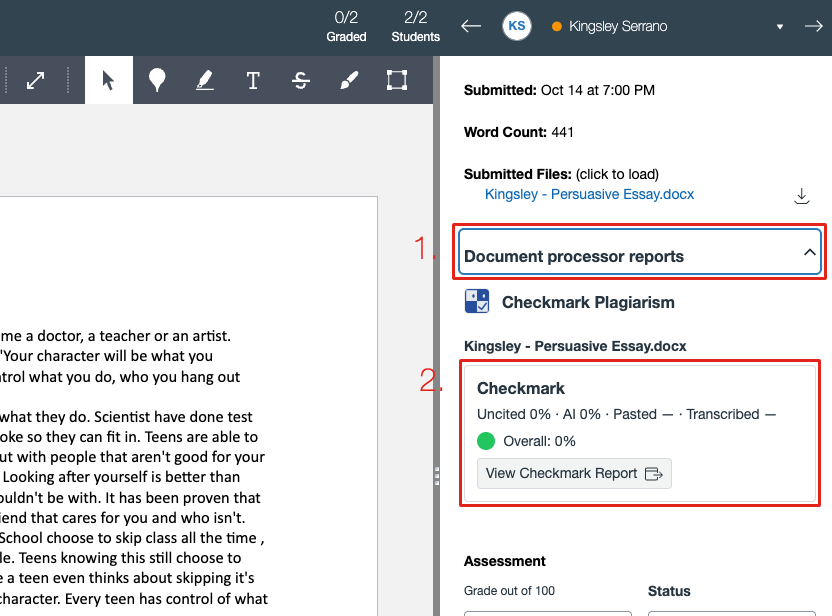The height and width of the screenshot is (616, 832).
Task: Open the Status dropdown field
Action: [x=732, y=613]
